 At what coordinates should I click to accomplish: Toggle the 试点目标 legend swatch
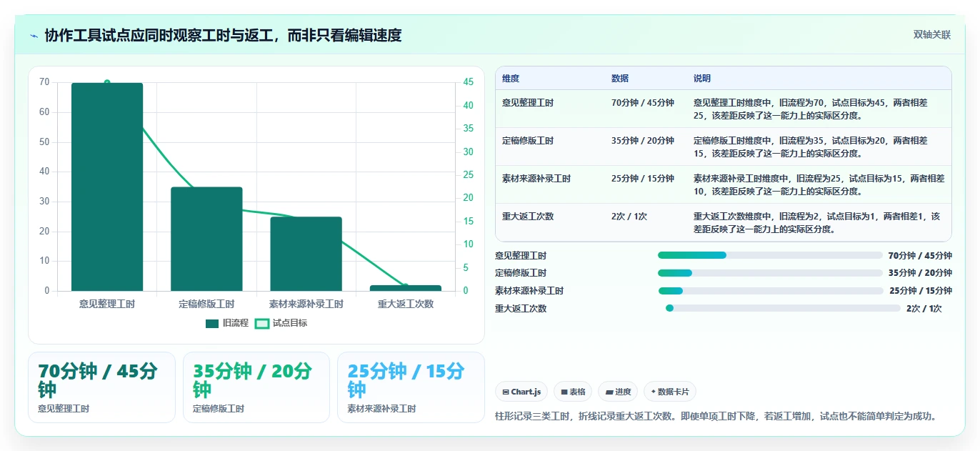(x=262, y=324)
